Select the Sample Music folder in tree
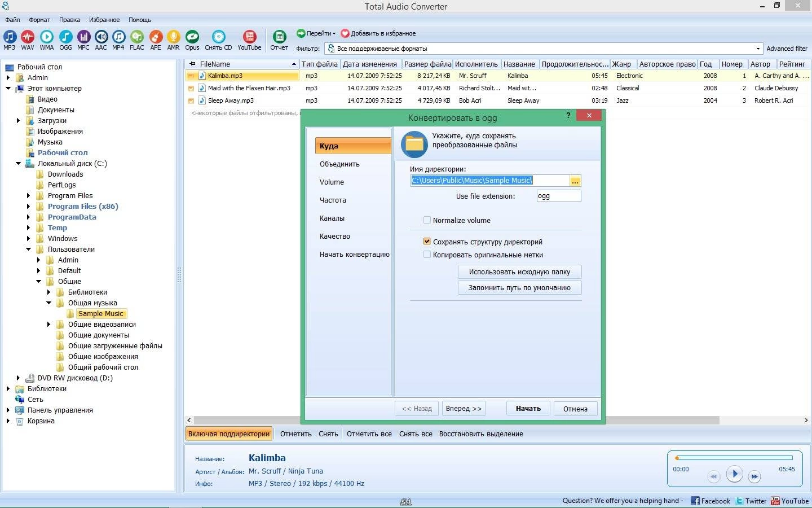The height and width of the screenshot is (508, 812). click(101, 314)
